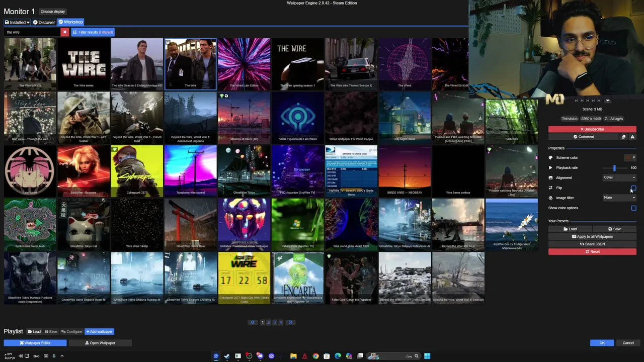644x362 pixels.
Task: Select the 17 22 58 yellow clock wallpaper
Action: pos(244,278)
